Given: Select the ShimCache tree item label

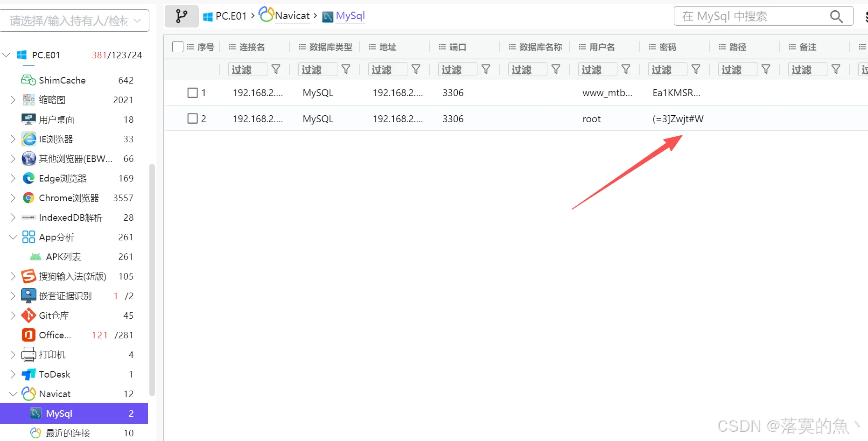Looking at the screenshot, I should (x=62, y=80).
